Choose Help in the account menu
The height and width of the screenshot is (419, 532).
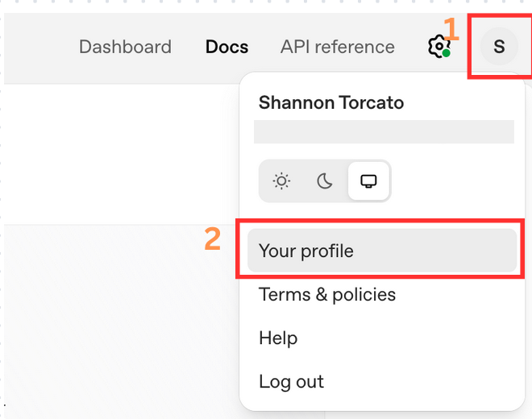coord(278,338)
